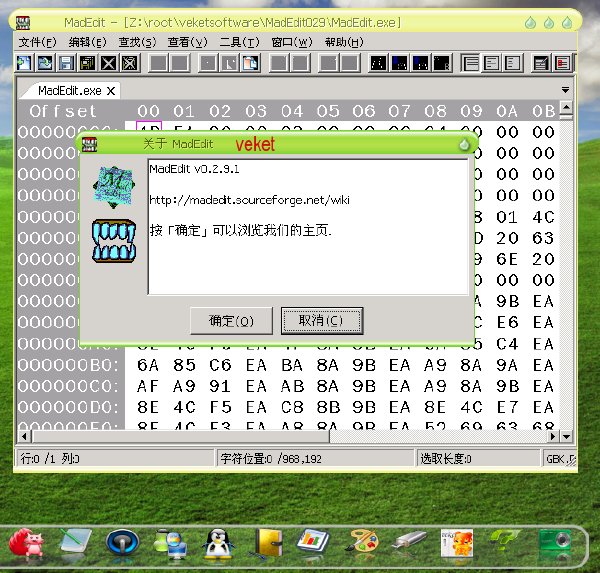Click the 000000C0: offset row label
The image size is (600, 573).
(68, 386)
